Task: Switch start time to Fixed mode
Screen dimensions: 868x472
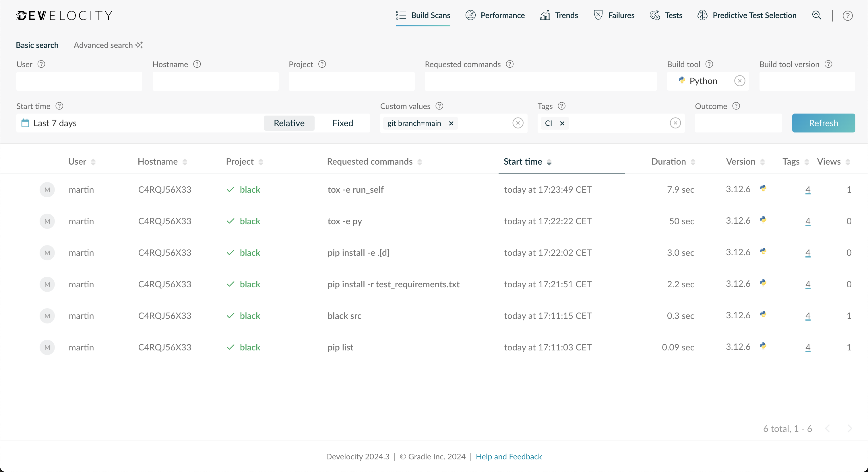Action: pyautogui.click(x=342, y=123)
